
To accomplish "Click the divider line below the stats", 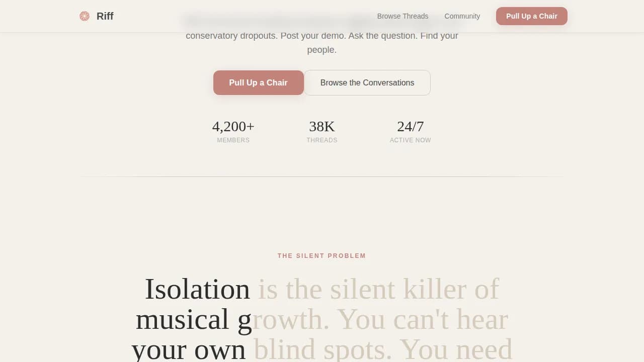I will tap(322, 176).
